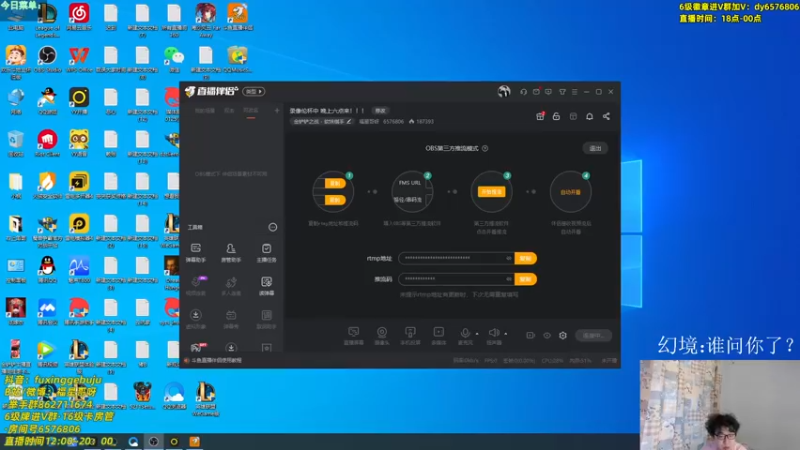
Task: Click the 退出 button to exit OBS mode
Action: coord(595,148)
